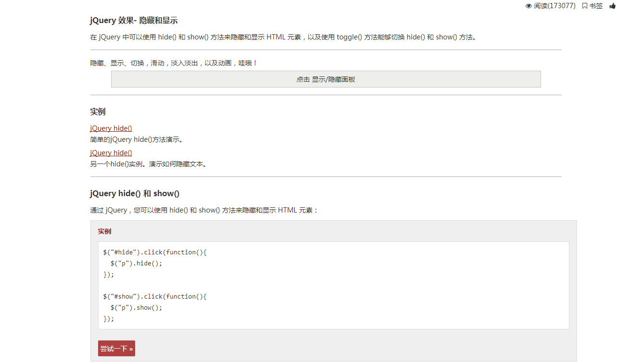Click the 尝试一下 » try-it button
The image size is (617, 364).
coord(116,349)
